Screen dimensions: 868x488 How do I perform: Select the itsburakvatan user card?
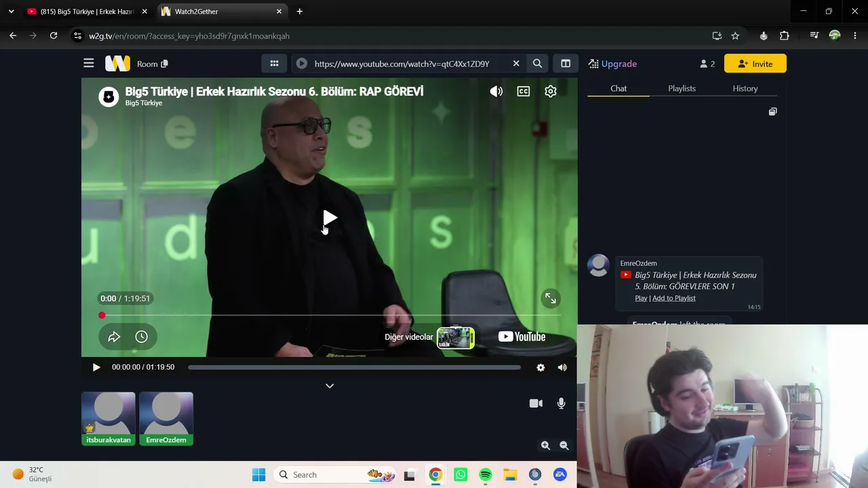(x=108, y=419)
